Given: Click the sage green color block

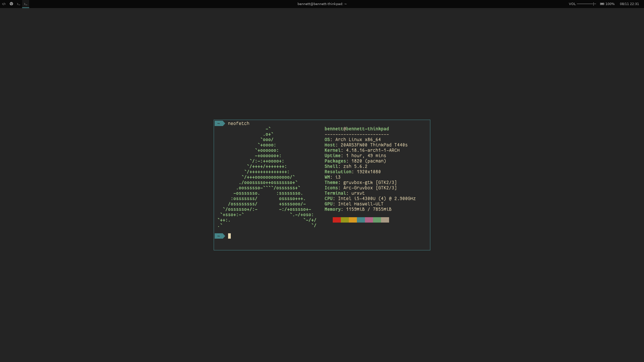Looking at the screenshot, I should pos(377,220).
